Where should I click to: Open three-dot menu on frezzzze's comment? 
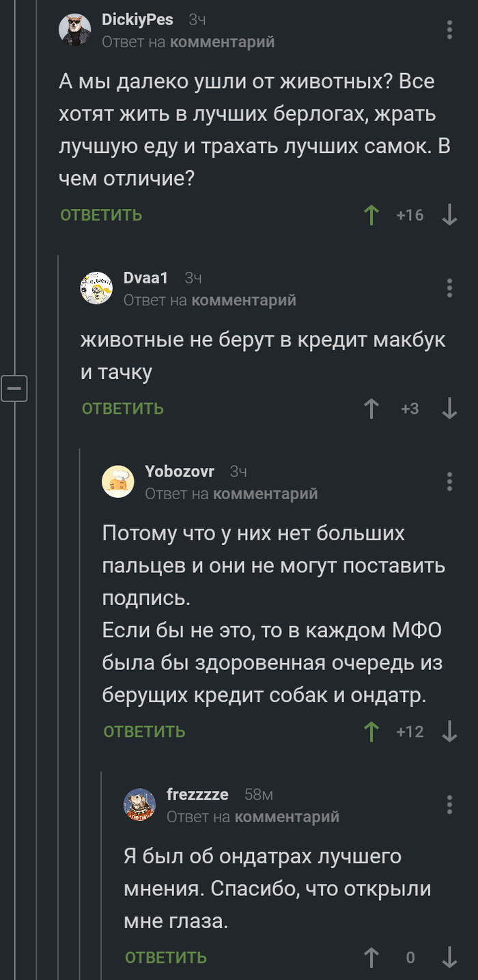[449, 804]
